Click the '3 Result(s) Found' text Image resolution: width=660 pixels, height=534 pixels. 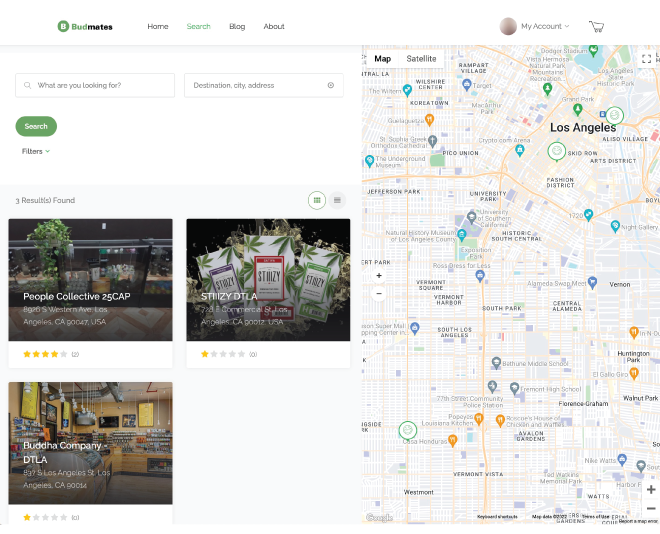45,200
